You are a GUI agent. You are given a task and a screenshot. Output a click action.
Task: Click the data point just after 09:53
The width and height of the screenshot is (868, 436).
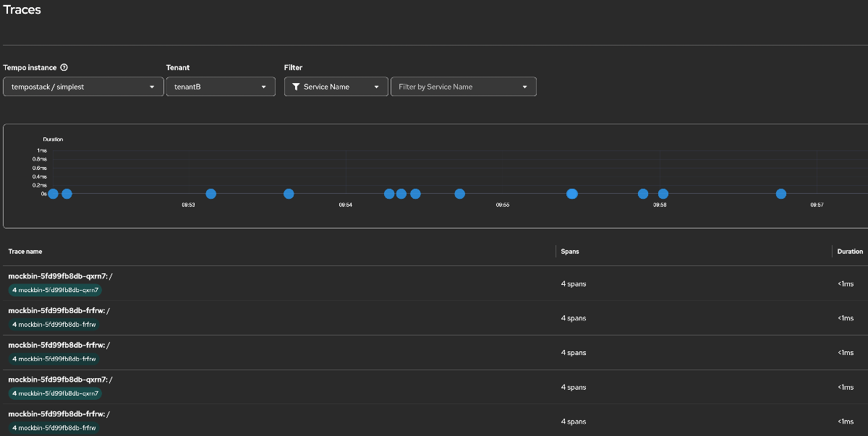(x=211, y=194)
